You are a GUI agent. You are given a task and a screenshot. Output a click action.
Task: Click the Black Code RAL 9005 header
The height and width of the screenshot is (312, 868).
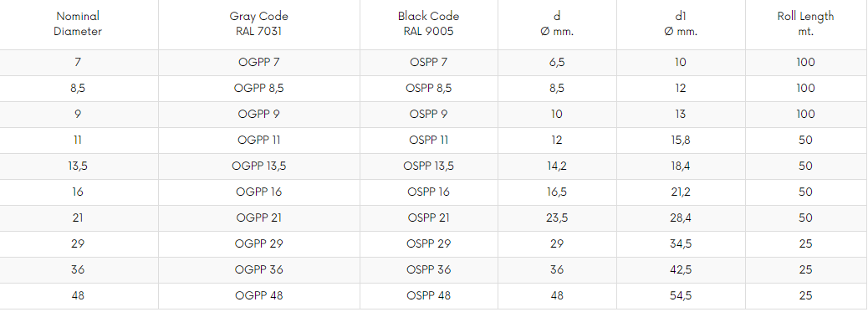coord(428,23)
